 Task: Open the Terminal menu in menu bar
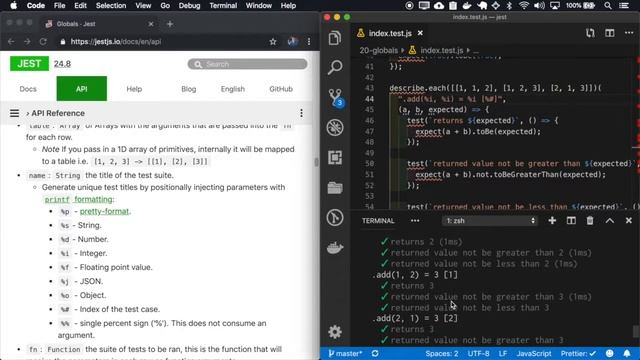pyautogui.click(x=223, y=6)
